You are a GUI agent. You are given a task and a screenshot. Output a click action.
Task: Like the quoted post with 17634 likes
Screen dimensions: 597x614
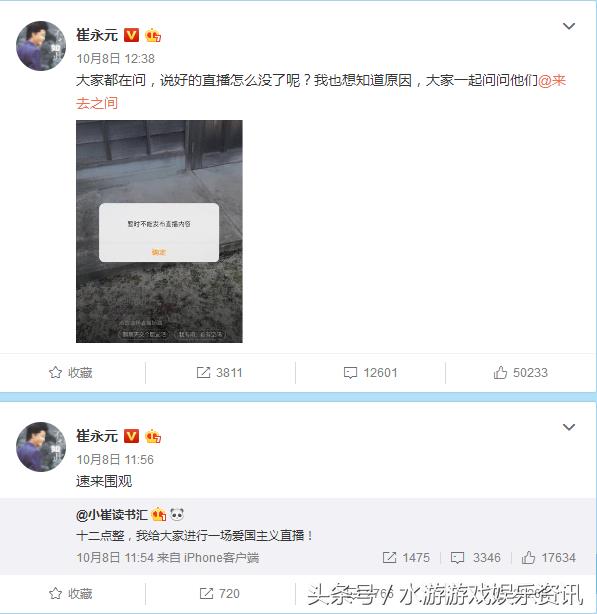coord(548,558)
